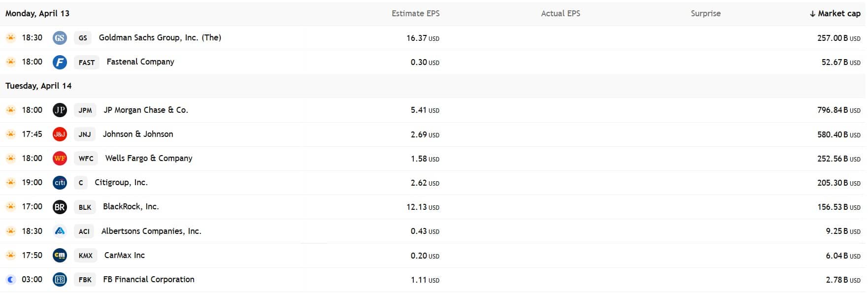Select the BlackRock BR logo icon
Image resolution: width=868 pixels, height=293 pixels.
click(60, 207)
